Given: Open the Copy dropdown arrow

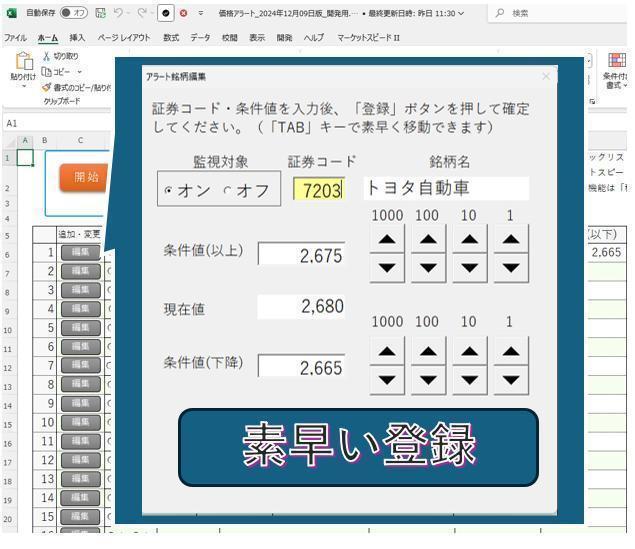Looking at the screenshot, I should 79,72.
